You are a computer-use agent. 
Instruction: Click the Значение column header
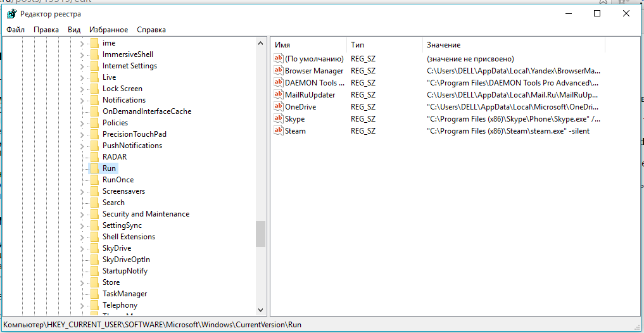coord(513,45)
